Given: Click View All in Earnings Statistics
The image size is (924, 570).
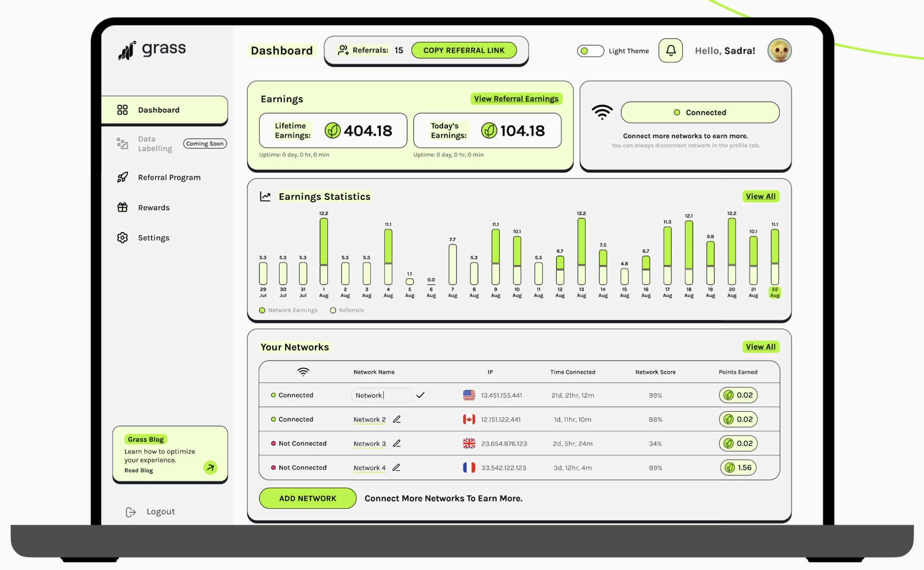Looking at the screenshot, I should click(x=760, y=196).
